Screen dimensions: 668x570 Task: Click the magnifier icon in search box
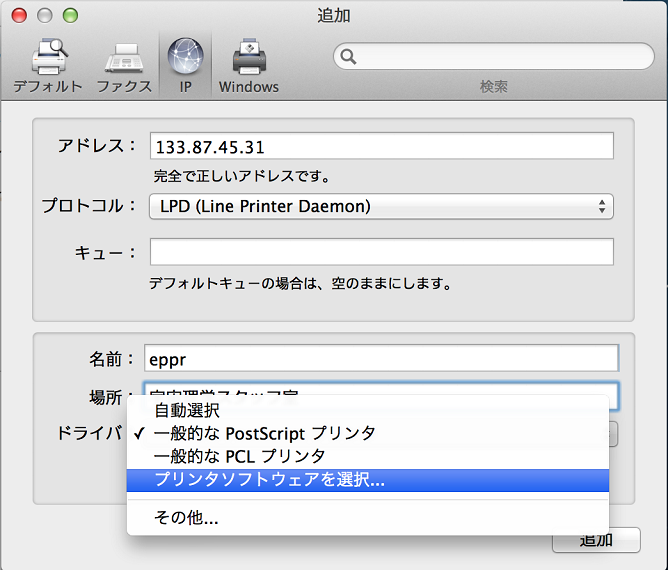tap(350, 57)
